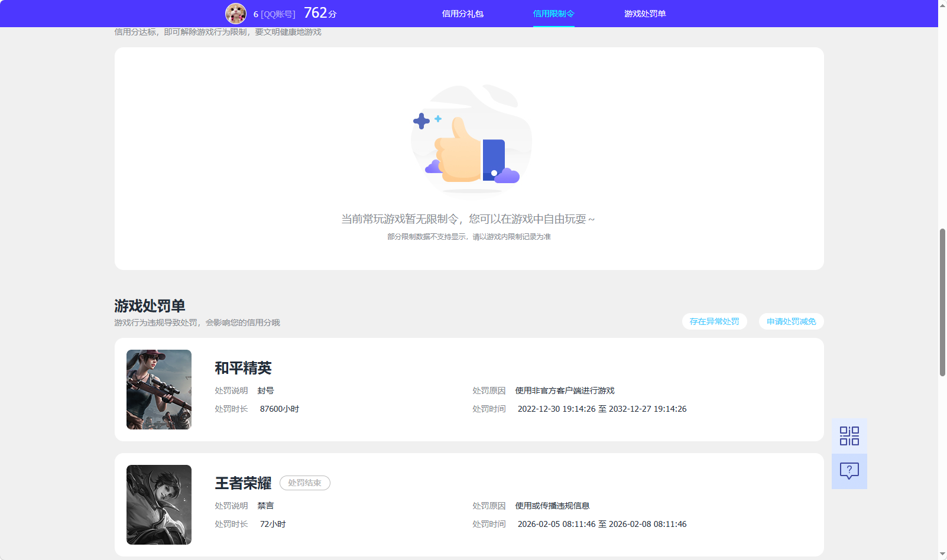
Task: Click the 使用非官方客户端进行游戏 reason text
Action: [x=565, y=390]
